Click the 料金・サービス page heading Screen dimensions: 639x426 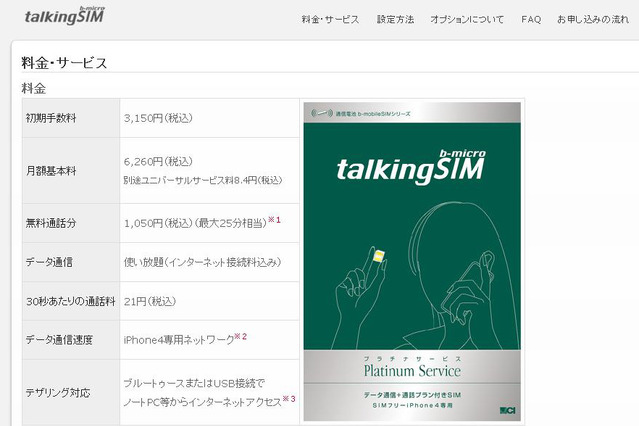click(x=64, y=63)
